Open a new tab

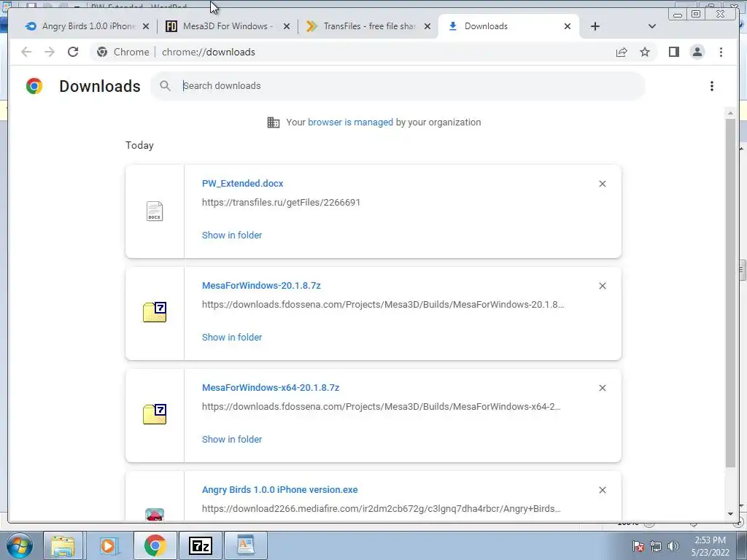point(595,27)
